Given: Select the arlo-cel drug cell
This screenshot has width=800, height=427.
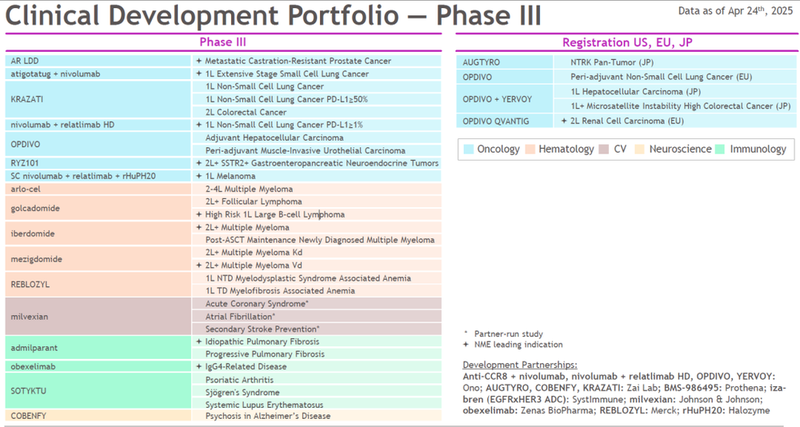Looking at the screenshot, I should tap(98, 189).
